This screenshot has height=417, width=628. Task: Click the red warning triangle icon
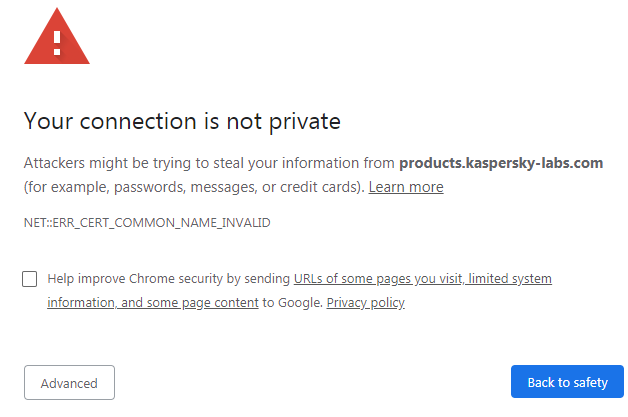pyautogui.click(x=57, y=40)
